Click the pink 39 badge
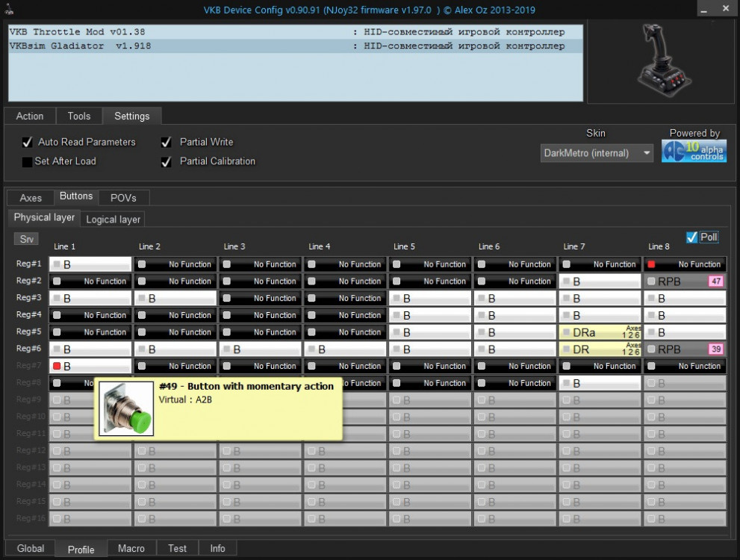This screenshot has width=740, height=560. click(x=716, y=349)
